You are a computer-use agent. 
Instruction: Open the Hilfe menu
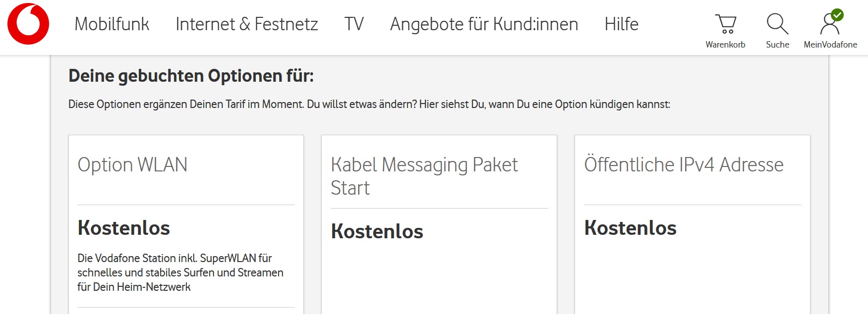(x=622, y=24)
